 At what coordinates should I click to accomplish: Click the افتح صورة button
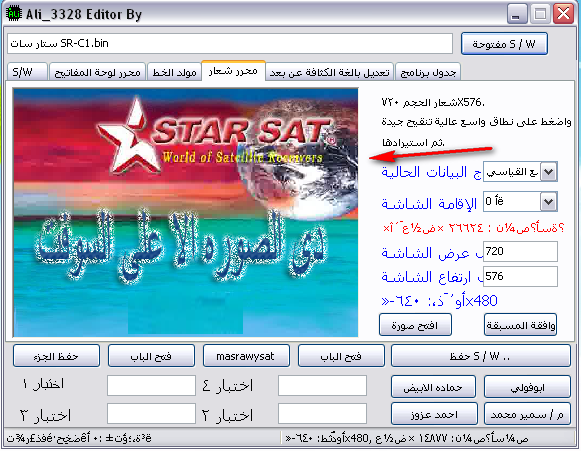click(415, 325)
